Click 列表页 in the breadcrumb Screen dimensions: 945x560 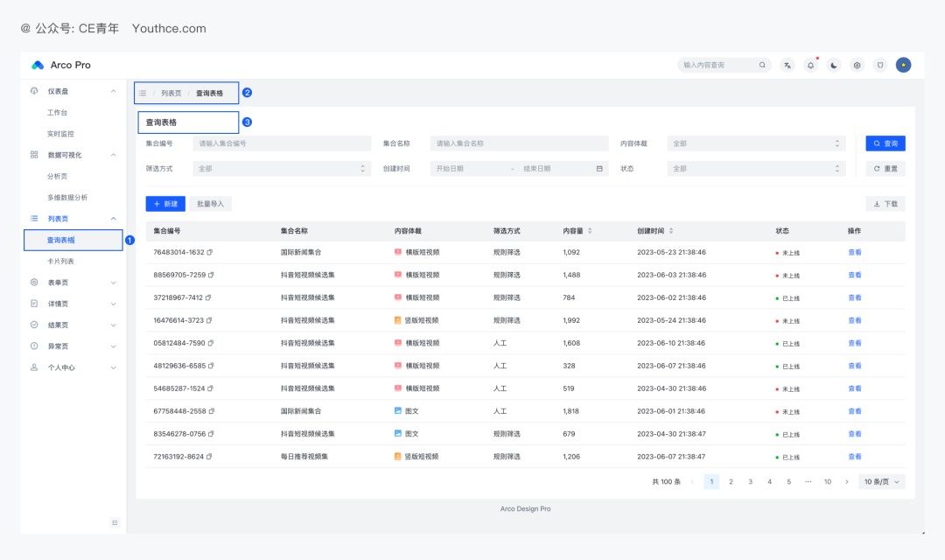click(x=171, y=93)
